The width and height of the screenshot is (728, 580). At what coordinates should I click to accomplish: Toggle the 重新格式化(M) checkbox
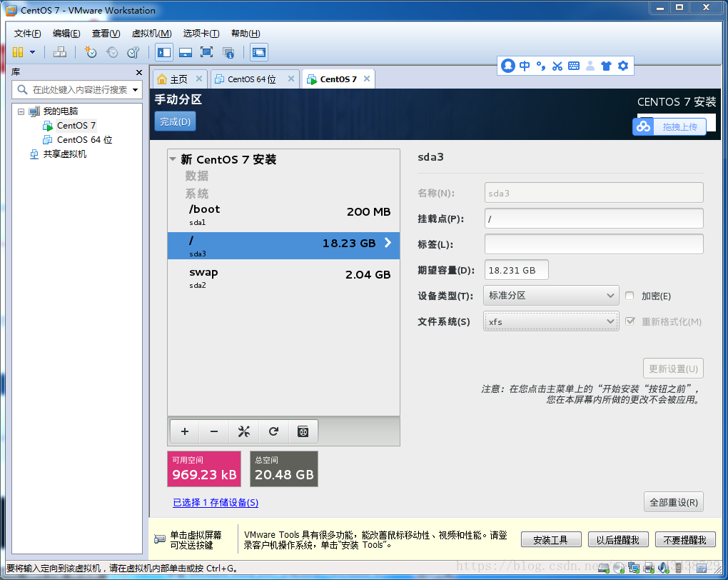(630, 321)
